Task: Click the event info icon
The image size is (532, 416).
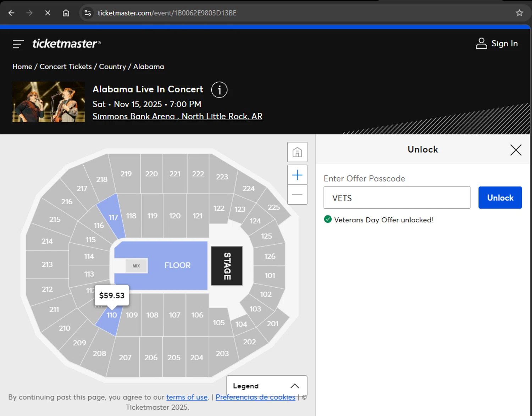Action: (219, 90)
